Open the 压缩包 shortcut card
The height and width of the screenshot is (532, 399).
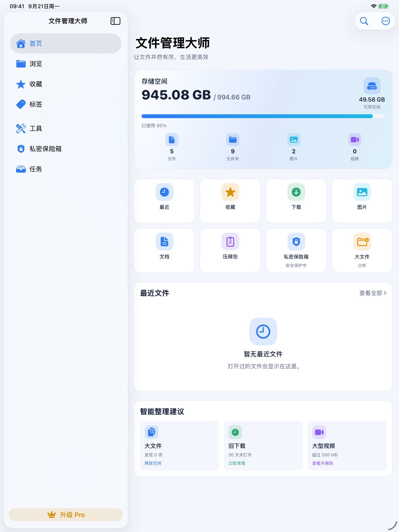(x=230, y=250)
